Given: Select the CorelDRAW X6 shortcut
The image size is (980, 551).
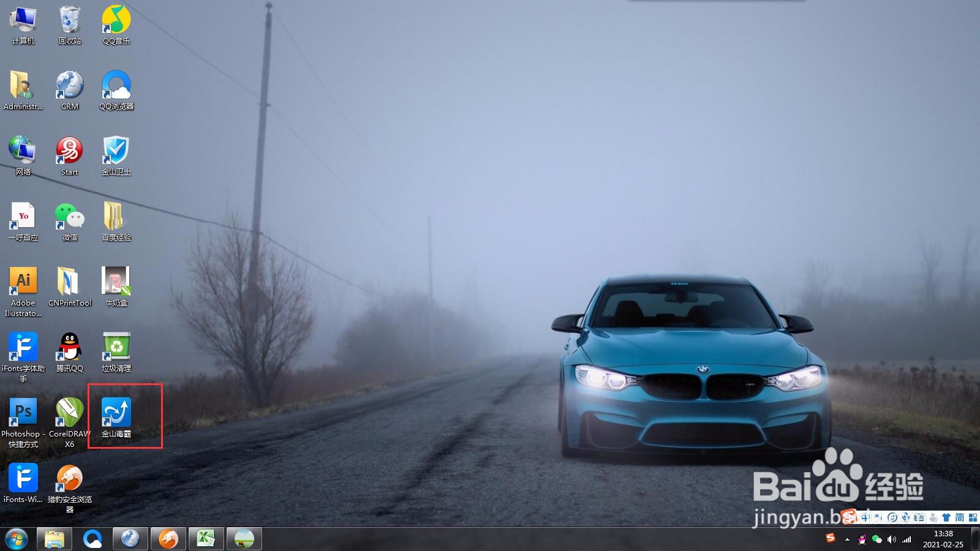Looking at the screenshot, I should pyautogui.click(x=70, y=423).
